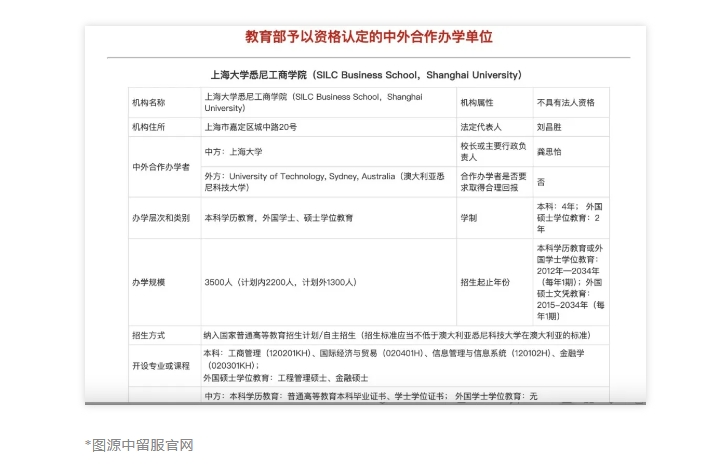Select the 校长或主要行政负责人 label
The height and width of the screenshot is (472, 723).
[x=493, y=152]
